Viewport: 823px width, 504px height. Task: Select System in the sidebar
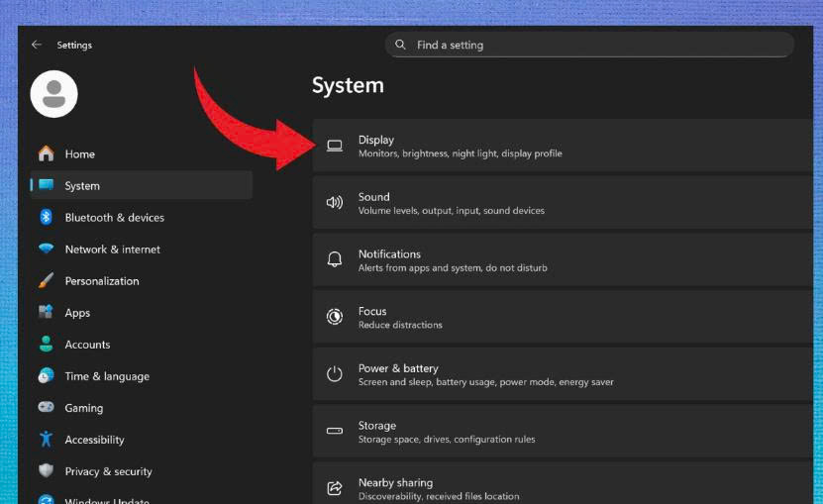click(x=142, y=185)
